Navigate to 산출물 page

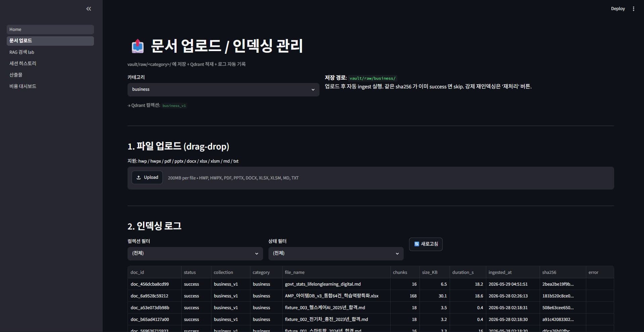click(x=50, y=75)
